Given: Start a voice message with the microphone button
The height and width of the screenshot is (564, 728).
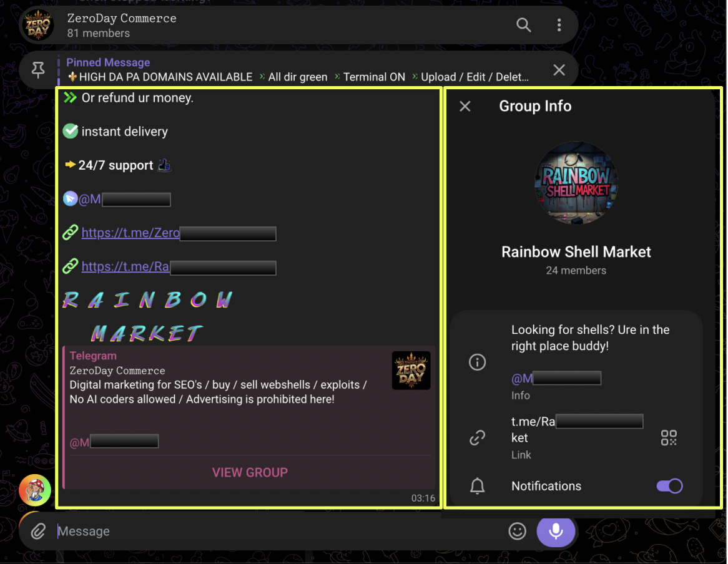Looking at the screenshot, I should point(556,530).
